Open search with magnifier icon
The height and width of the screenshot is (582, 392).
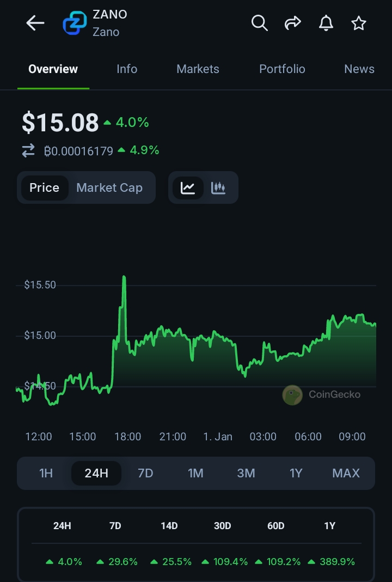[x=259, y=23]
